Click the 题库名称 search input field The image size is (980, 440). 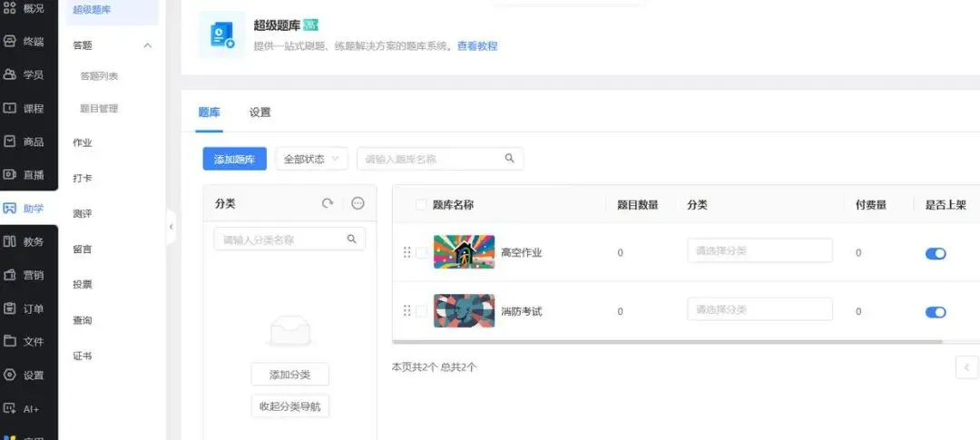tap(440, 159)
